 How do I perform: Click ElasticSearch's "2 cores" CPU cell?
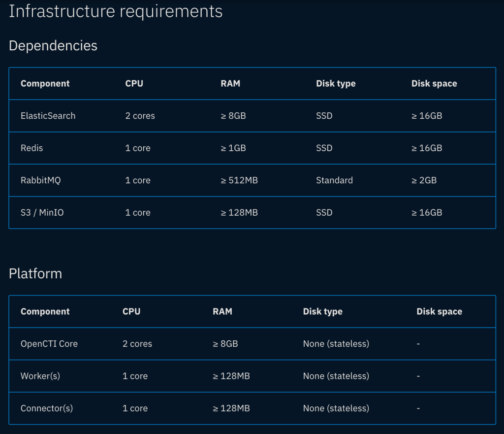click(x=140, y=116)
